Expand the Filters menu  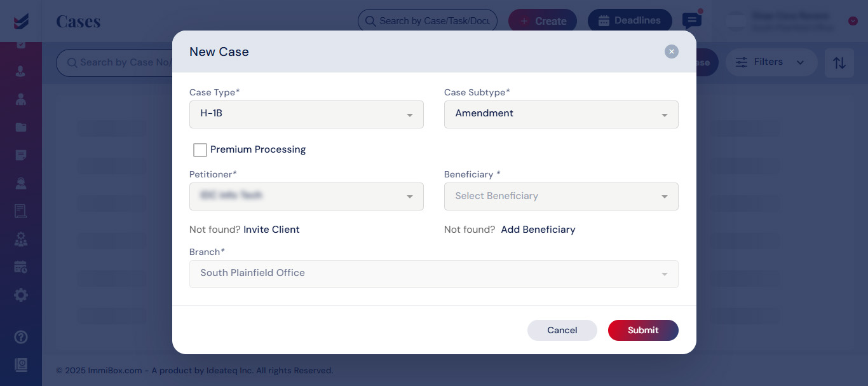coord(771,62)
